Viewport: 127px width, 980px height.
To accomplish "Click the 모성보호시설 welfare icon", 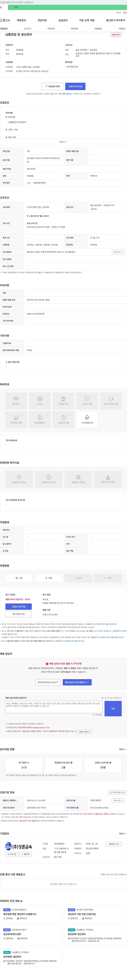I will [63, 420].
